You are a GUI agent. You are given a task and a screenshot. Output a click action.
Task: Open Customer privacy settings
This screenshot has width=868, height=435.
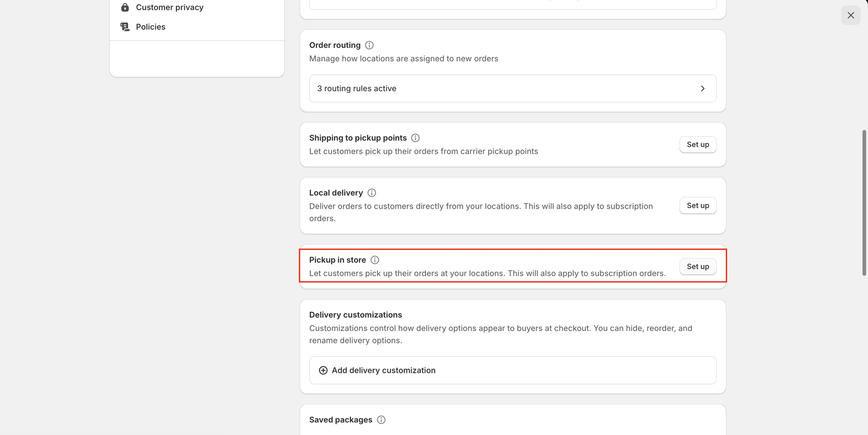170,7
